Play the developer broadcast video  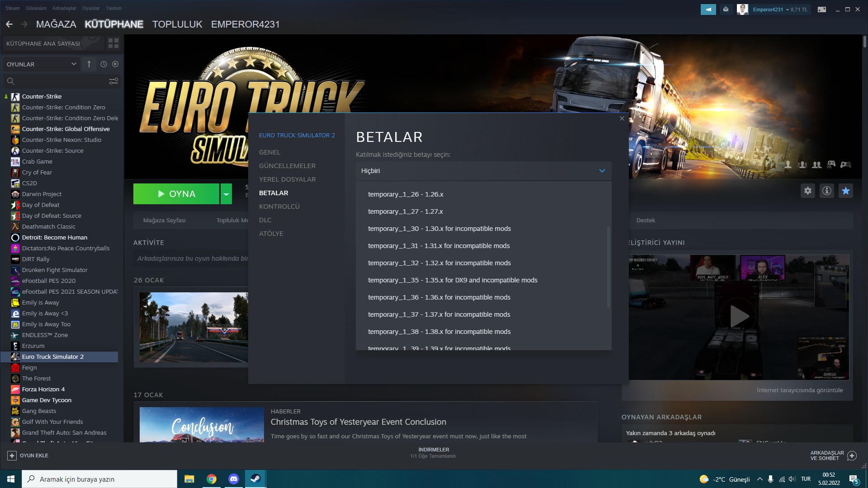tap(739, 316)
